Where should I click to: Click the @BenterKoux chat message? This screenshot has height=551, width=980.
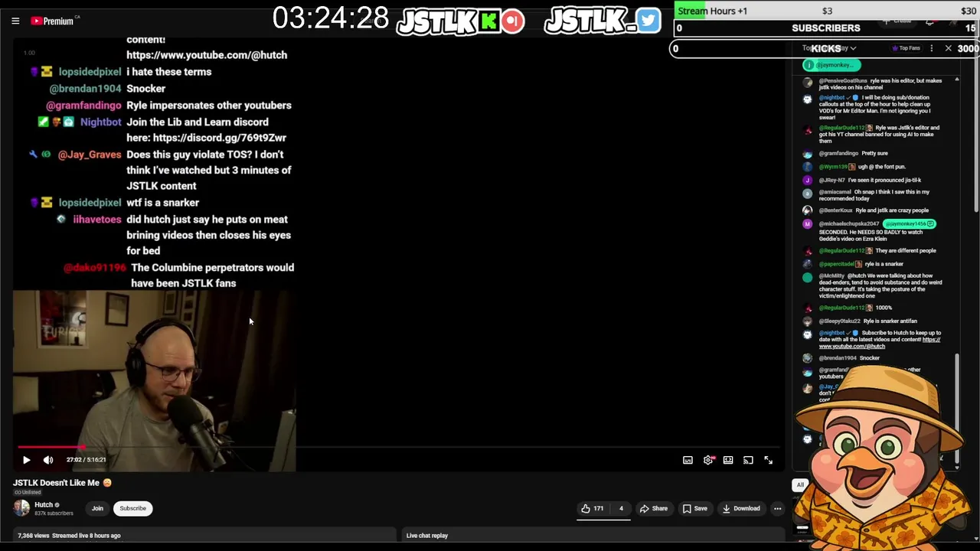pyautogui.click(x=874, y=210)
